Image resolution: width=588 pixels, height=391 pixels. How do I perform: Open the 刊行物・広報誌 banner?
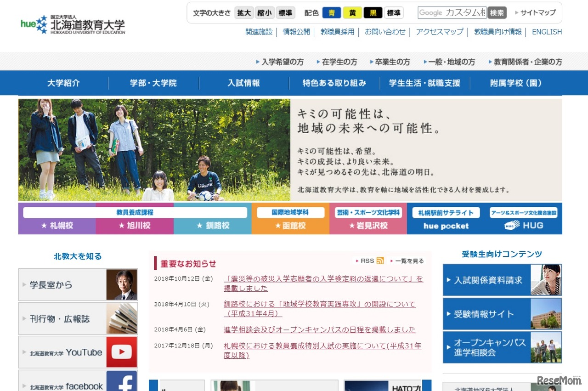[x=78, y=318]
